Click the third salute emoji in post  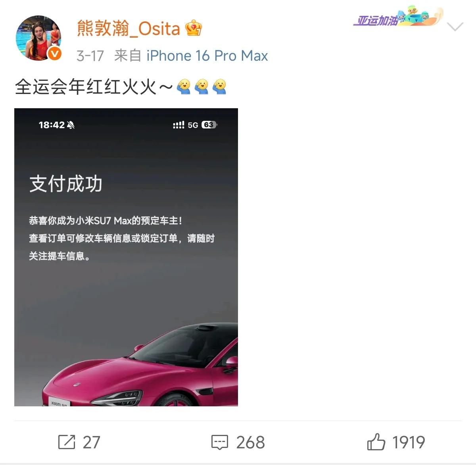(219, 86)
